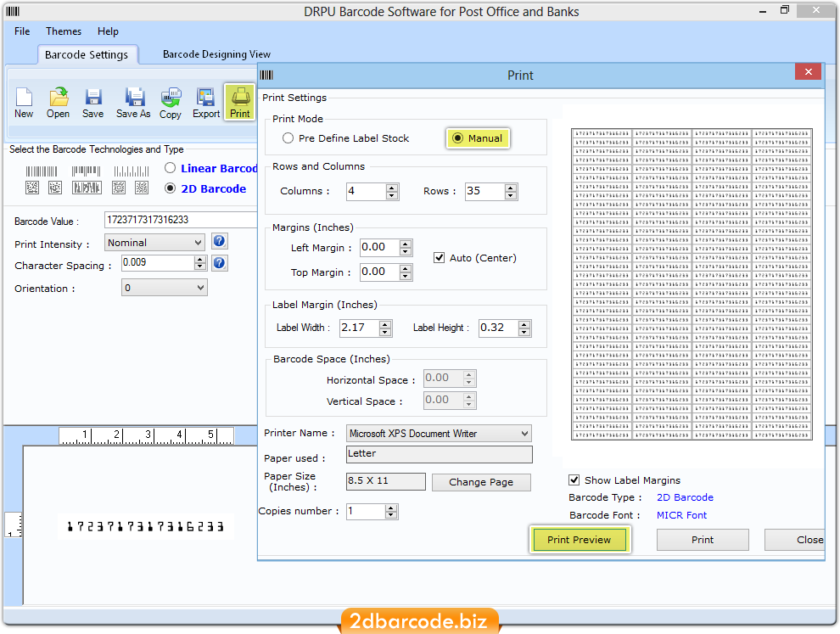
Task: Click the Print toolbar icon
Action: (239, 103)
